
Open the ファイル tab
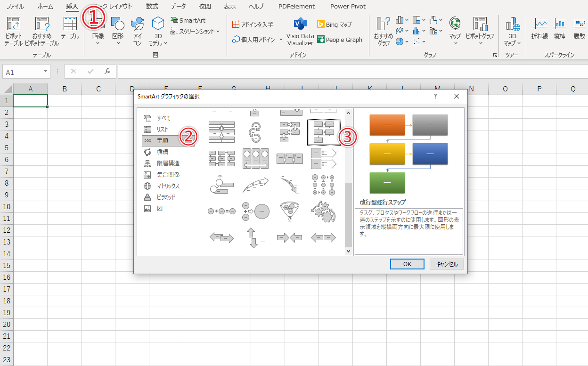(x=15, y=7)
